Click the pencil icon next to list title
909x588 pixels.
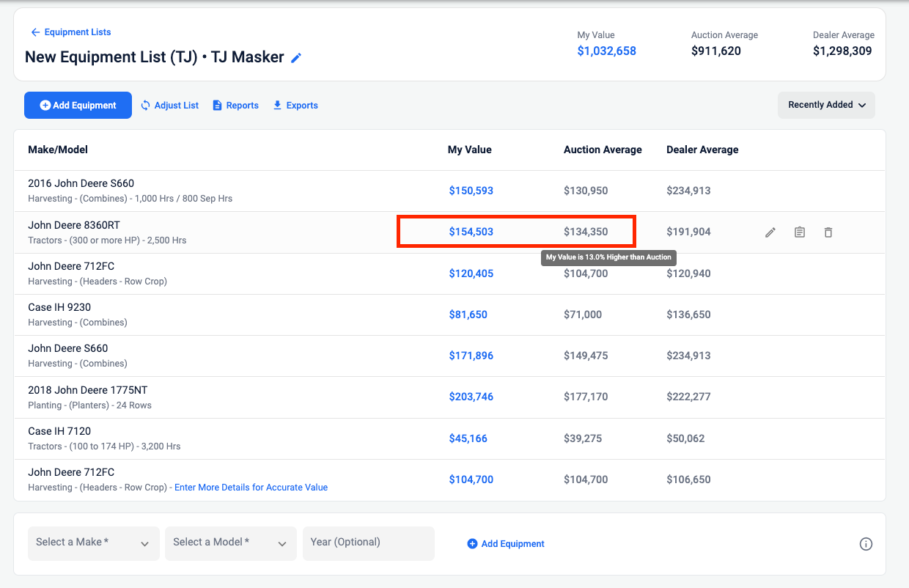[296, 58]
